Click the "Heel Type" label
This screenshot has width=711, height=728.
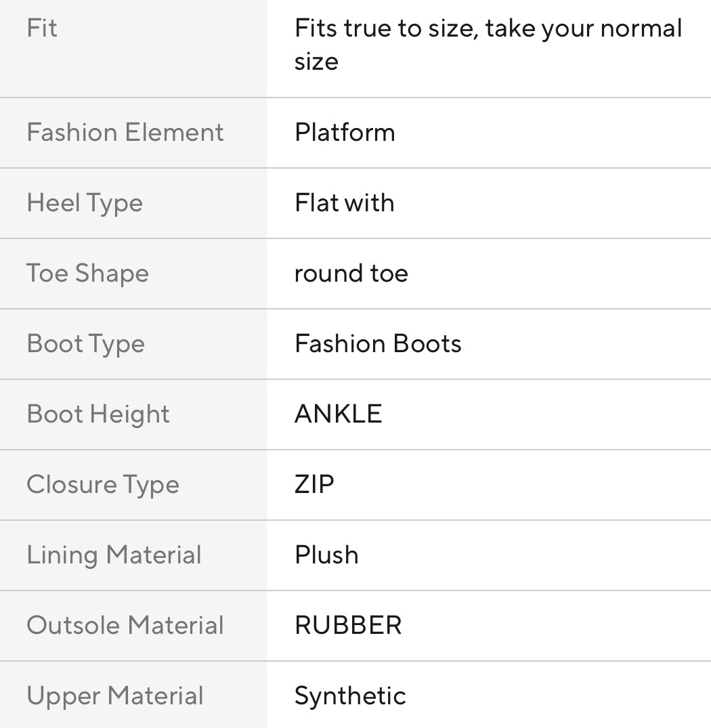(x=85, y=202)
